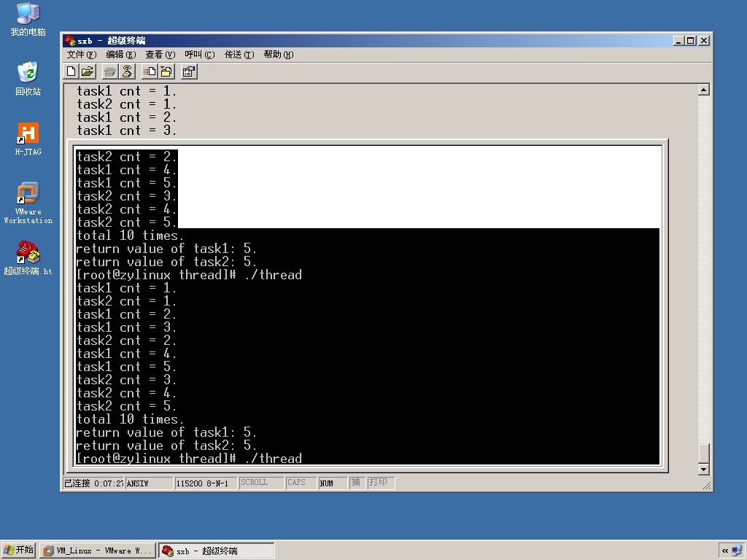The height and width of the screenshot is (560, 747).
Task: Click the Call (phone) toolbar icon
Action: [x=111, y=72]
